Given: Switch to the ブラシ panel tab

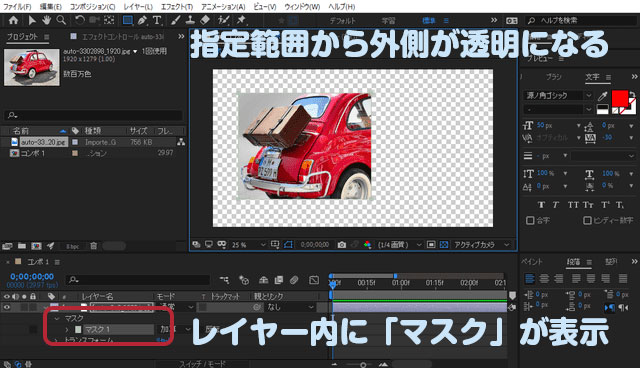Looking at the screenshot, I should 553,77.
